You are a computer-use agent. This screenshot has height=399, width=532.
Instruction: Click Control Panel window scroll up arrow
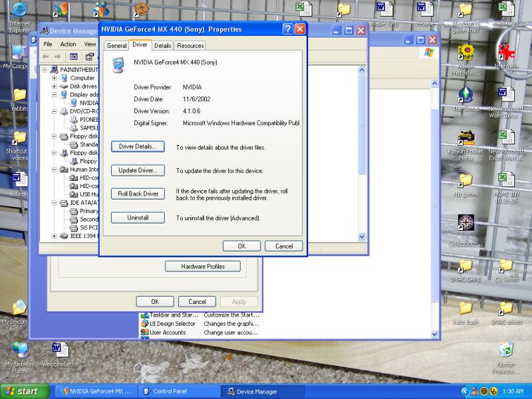click(434, 84)
